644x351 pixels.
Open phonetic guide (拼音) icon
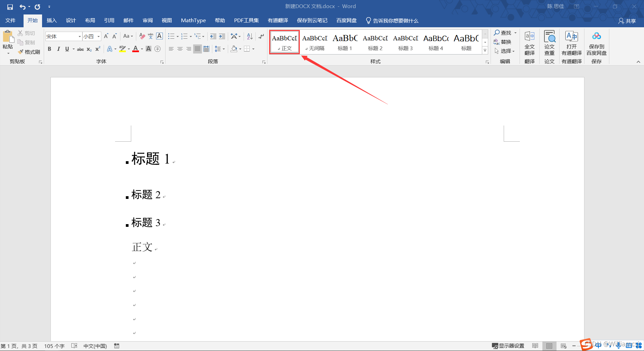click(x=150, y=36)
